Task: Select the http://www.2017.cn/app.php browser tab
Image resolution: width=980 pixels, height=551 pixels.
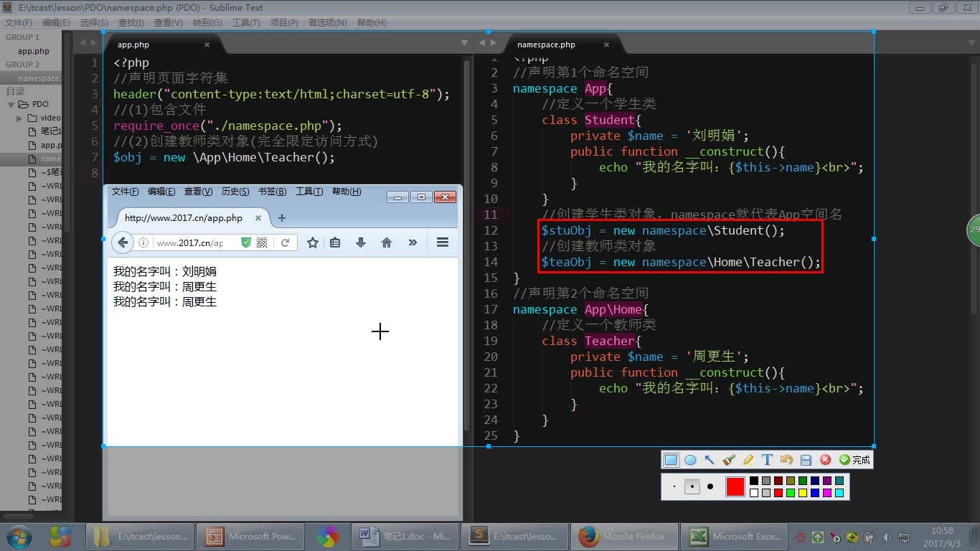Action: pos(189,218)
